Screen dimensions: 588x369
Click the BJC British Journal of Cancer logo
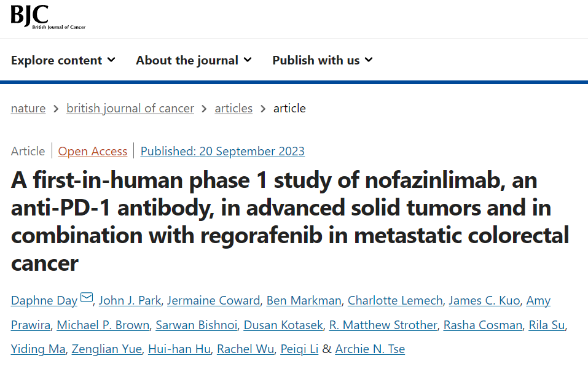tap(48, 17)
